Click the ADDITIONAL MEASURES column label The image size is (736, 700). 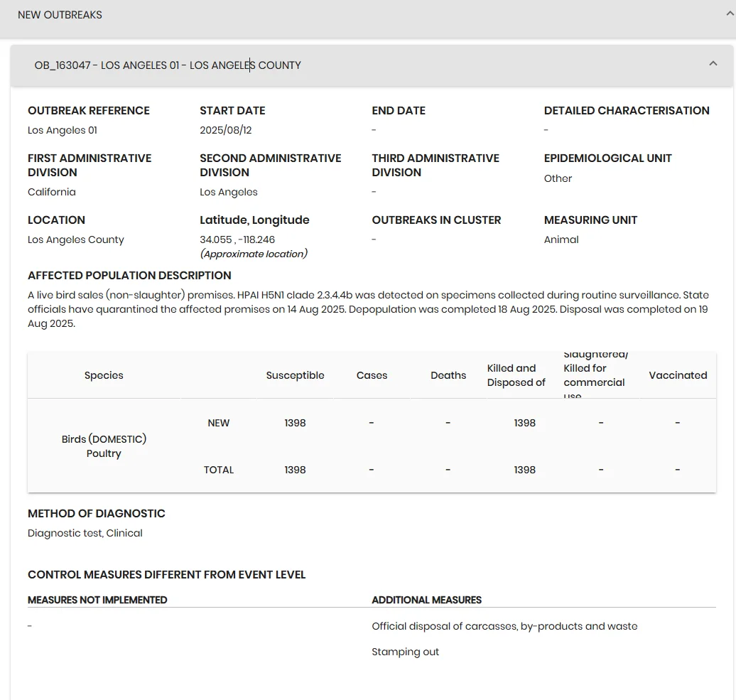click(427, 600)
